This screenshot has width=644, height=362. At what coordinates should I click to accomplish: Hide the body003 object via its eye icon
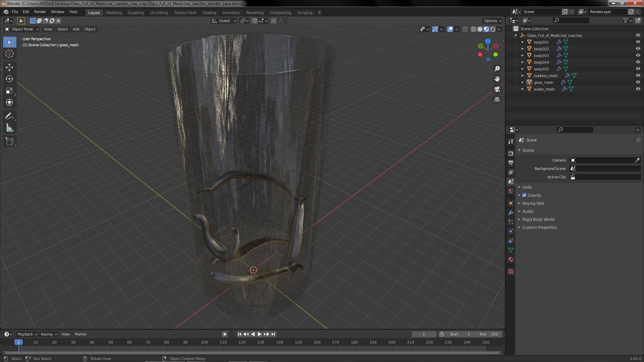tap(638, 55)
